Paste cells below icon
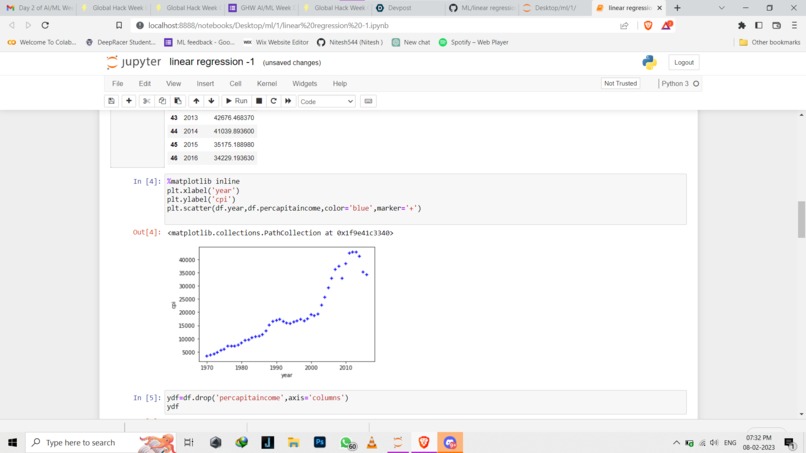This screenshot has height=453, width=806. click(178, 101)
